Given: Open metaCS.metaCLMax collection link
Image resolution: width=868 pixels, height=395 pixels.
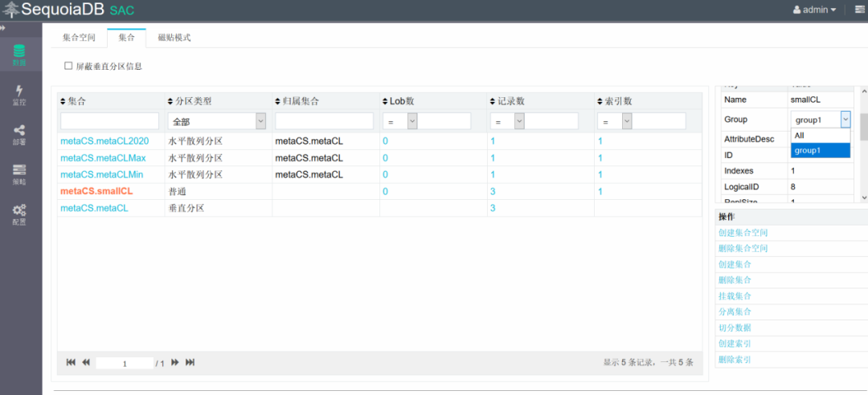Looking at the screenshot, I should click(x=103, y=158).
